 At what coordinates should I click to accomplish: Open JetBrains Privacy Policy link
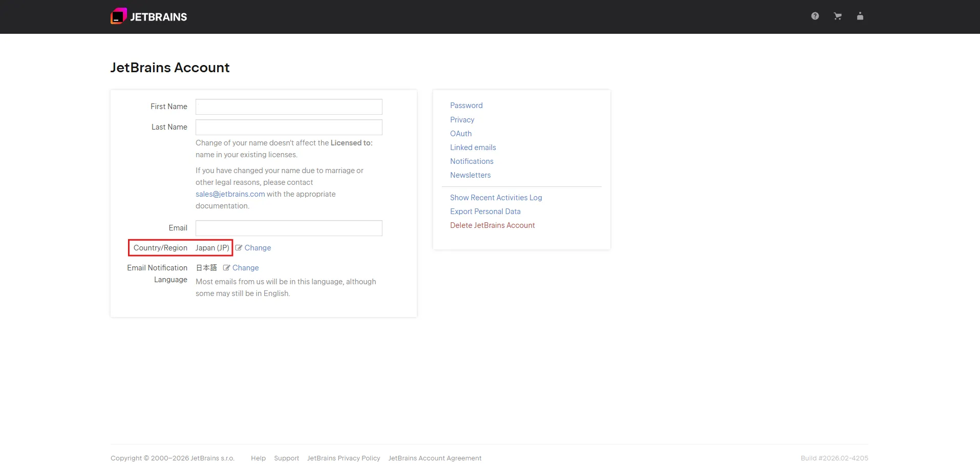point(344,458)
